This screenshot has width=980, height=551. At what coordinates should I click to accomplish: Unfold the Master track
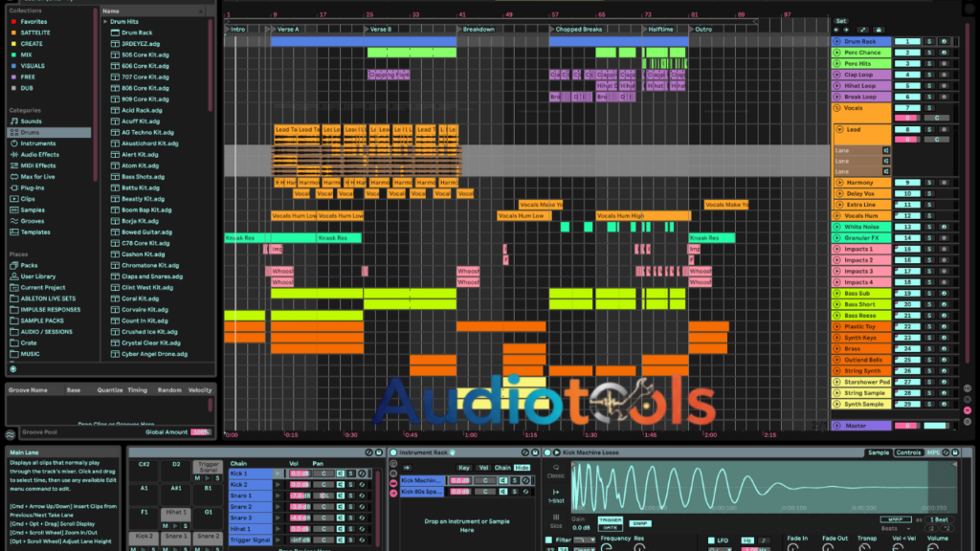click(x=836, y=426)
